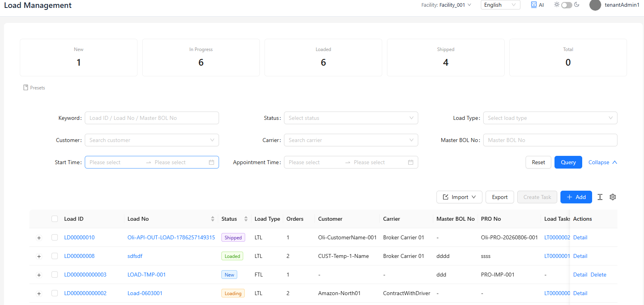Open the LD00000010 load link
Screen dimensions: 644x305
[79, 237]
